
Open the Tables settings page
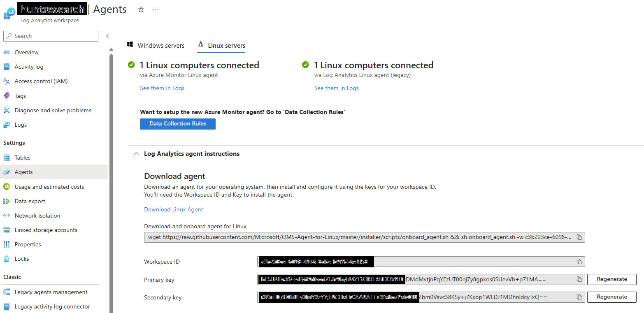[22, 158]
